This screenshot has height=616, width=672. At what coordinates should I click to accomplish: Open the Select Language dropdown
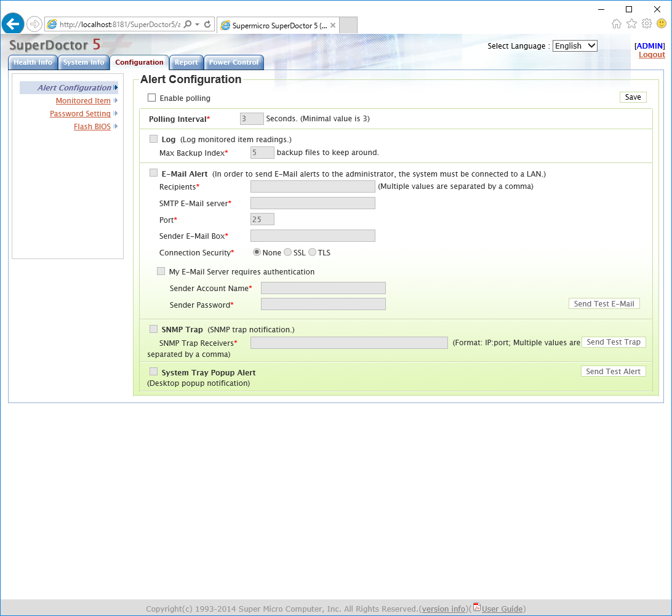pyautogui.click(x=575, y=46)
